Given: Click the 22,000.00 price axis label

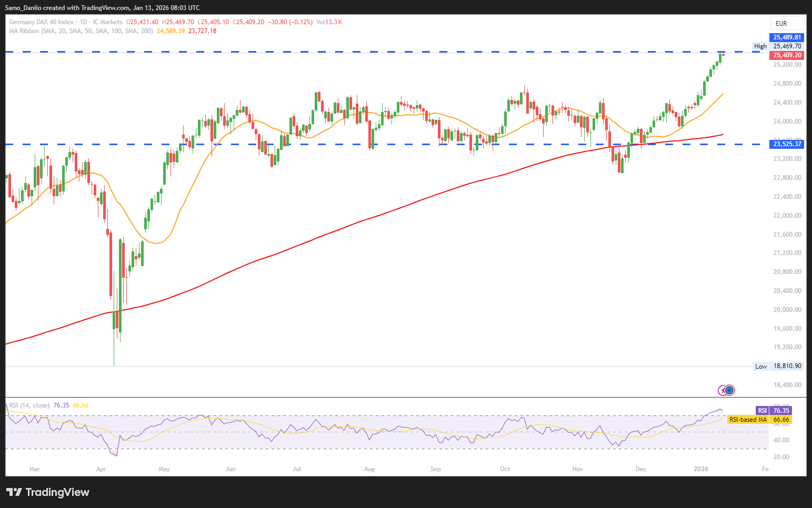Looking at the screenshot, I should click(x=787, y=216).
